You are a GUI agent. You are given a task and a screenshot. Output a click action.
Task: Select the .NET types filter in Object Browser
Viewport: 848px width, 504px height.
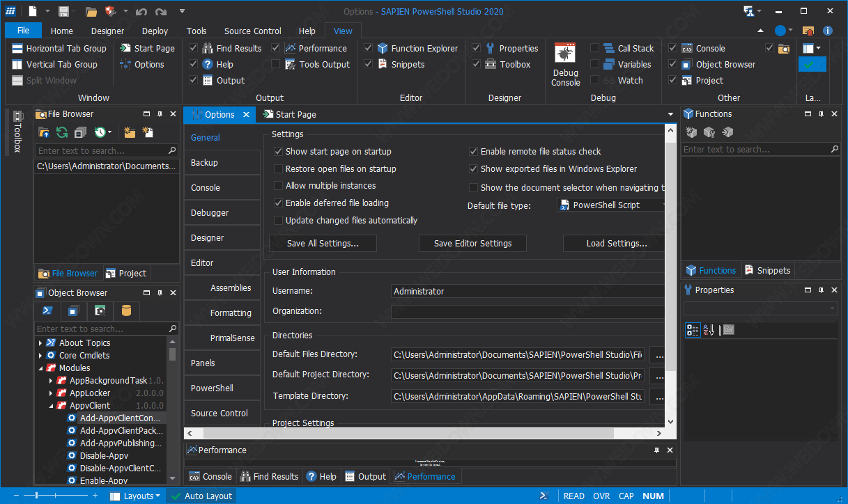click(x=74, y=310)
